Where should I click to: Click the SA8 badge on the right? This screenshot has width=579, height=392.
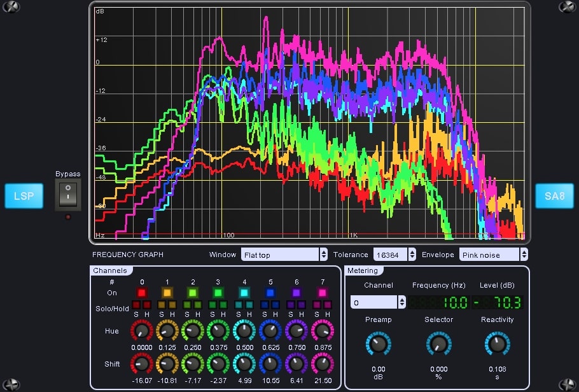coord(555,196)
